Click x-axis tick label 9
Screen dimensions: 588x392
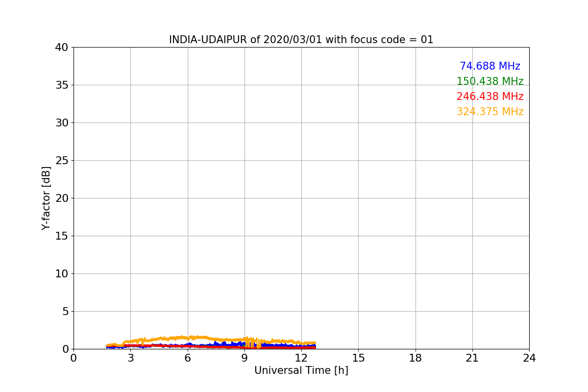(x=245, y=358)
